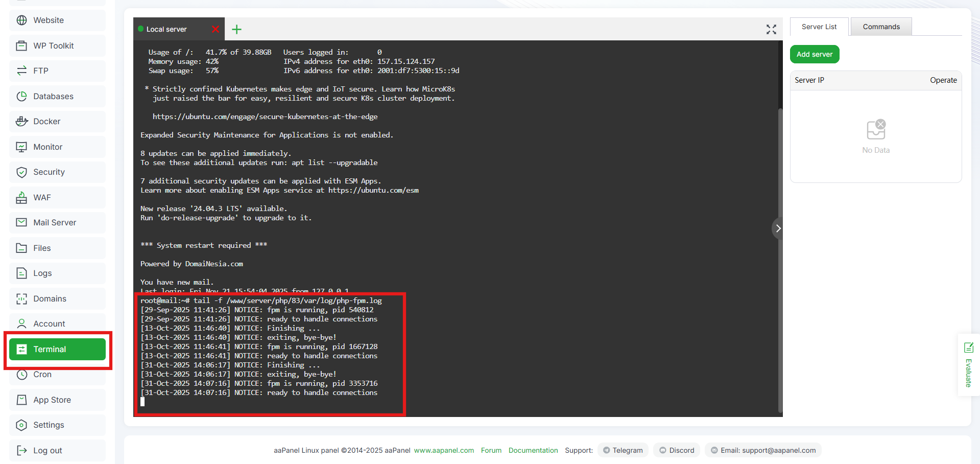Add a new terminal tab with plus icon
This screenshot has width=980, height=464.
[x=236, y=29]
